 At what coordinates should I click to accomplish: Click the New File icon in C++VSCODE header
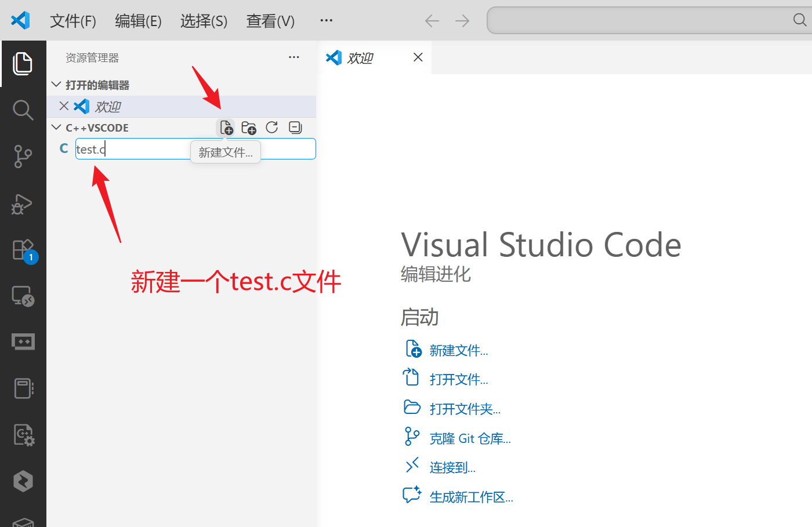click(x=226, y=128)
